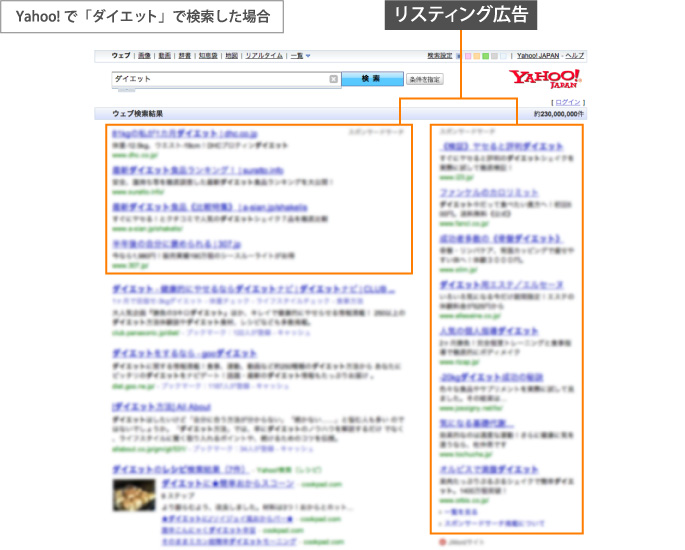
Task: Pick the orange theme color swatch
Action: (477, 56)
